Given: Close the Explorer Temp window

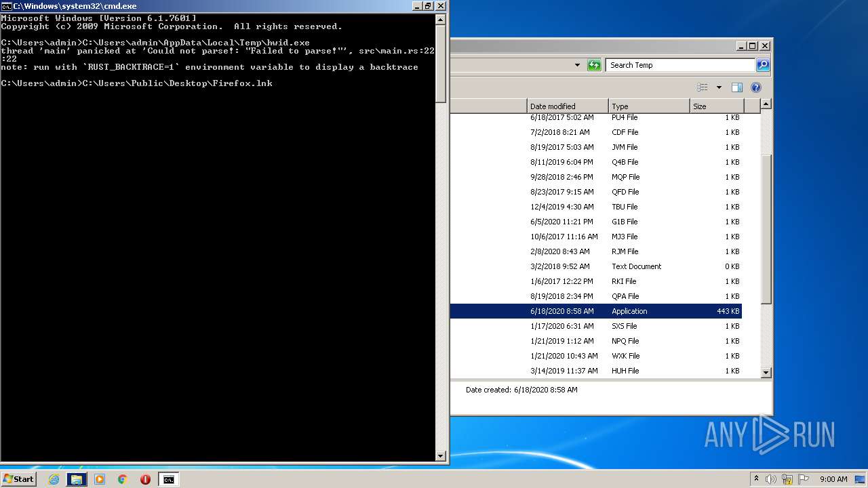Looking at the screenshot, I should coord(765,46).
